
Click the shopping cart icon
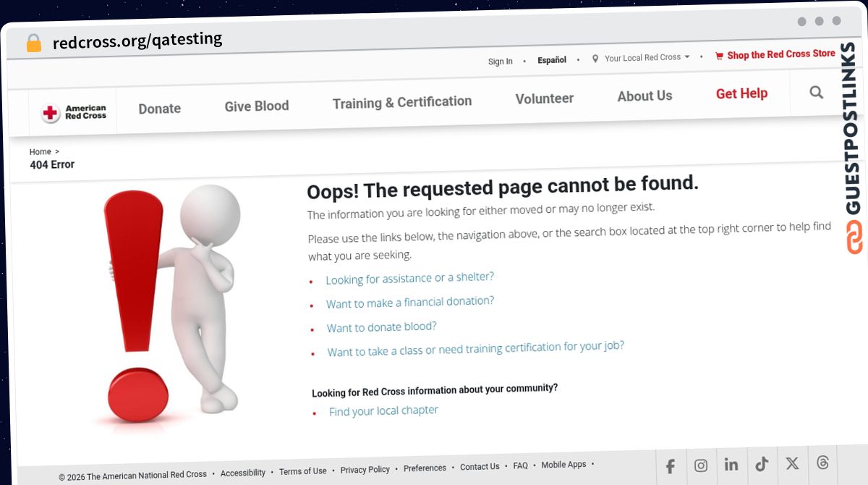[x=719, y=56]
